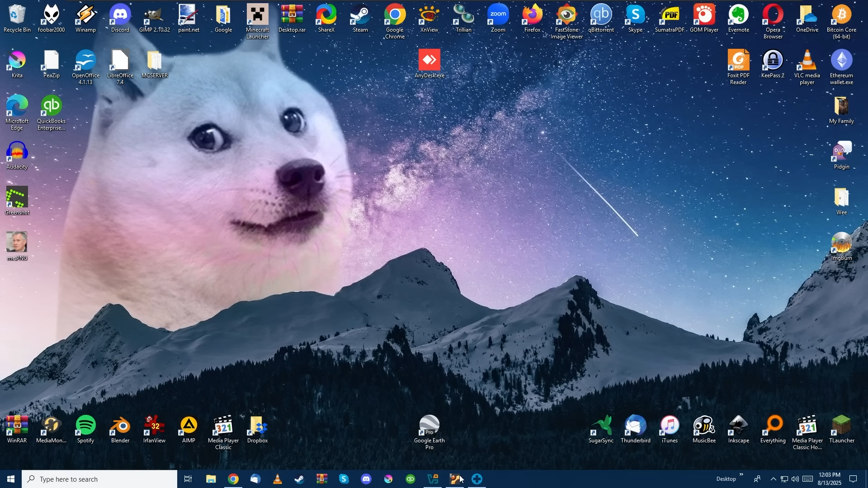Show hidden system tray icons
This screenshot has width=868, height=488.
coord(774,479)
